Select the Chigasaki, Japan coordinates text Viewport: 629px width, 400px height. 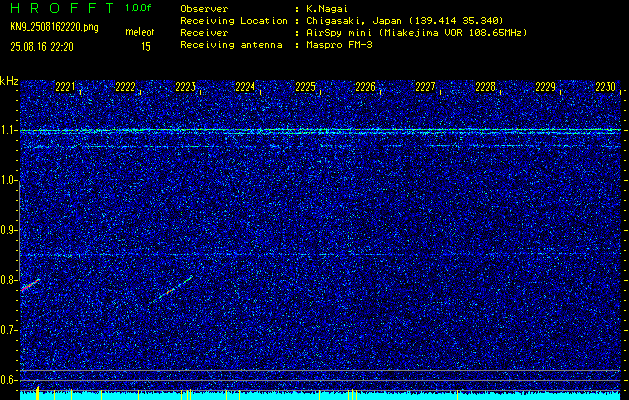pyautogui.click(x=405, y=21)
